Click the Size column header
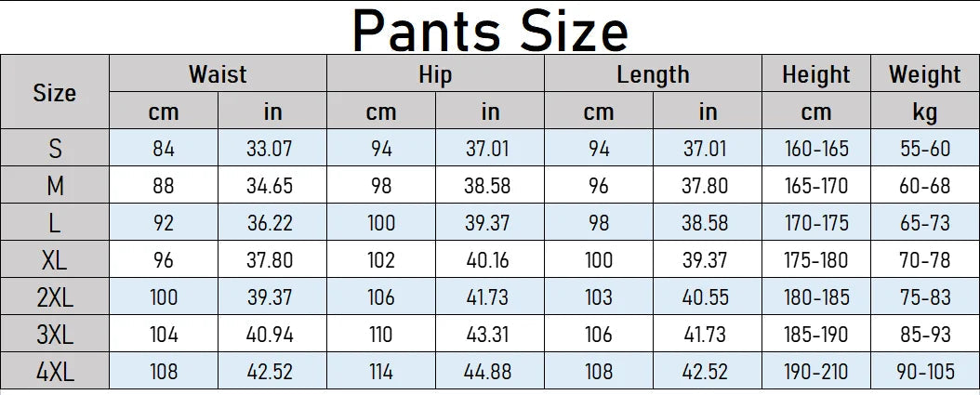 (x=55, y=93)
